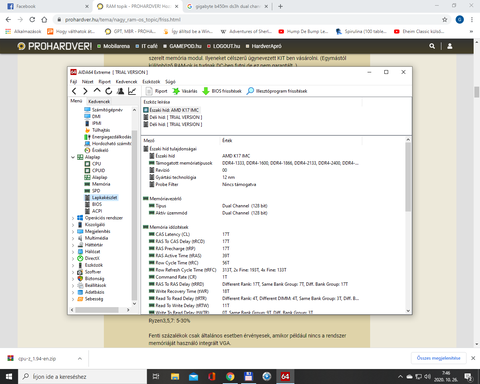480x384 pixels.
Task: Refresh the AIDA64 page
Action: click(109, 91)
